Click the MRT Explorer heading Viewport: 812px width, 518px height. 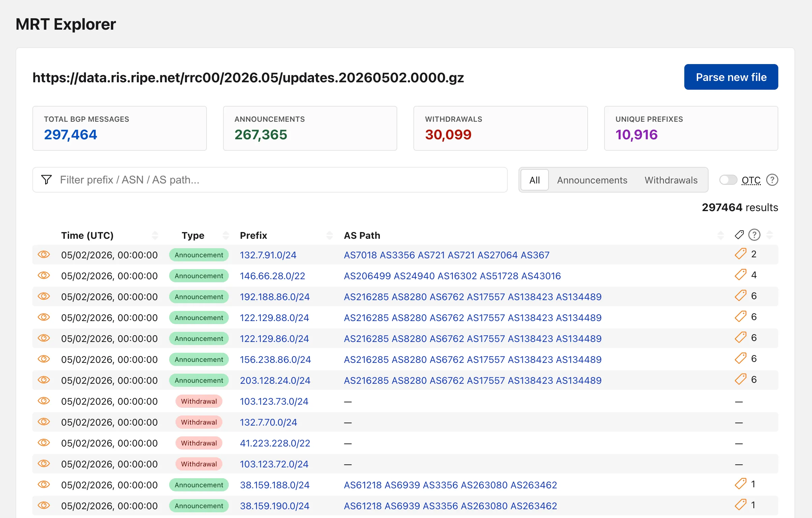[x=66, y=24]
